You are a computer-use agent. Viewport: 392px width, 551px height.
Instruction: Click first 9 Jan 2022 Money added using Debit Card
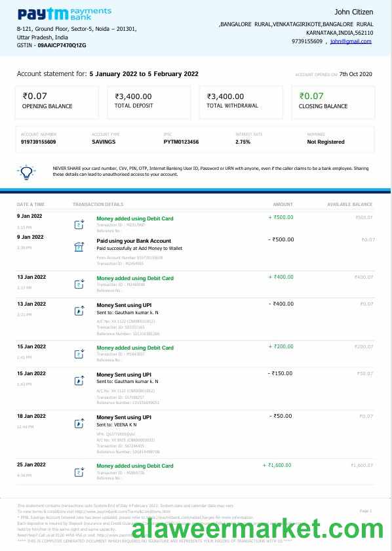tap(135, 218)
